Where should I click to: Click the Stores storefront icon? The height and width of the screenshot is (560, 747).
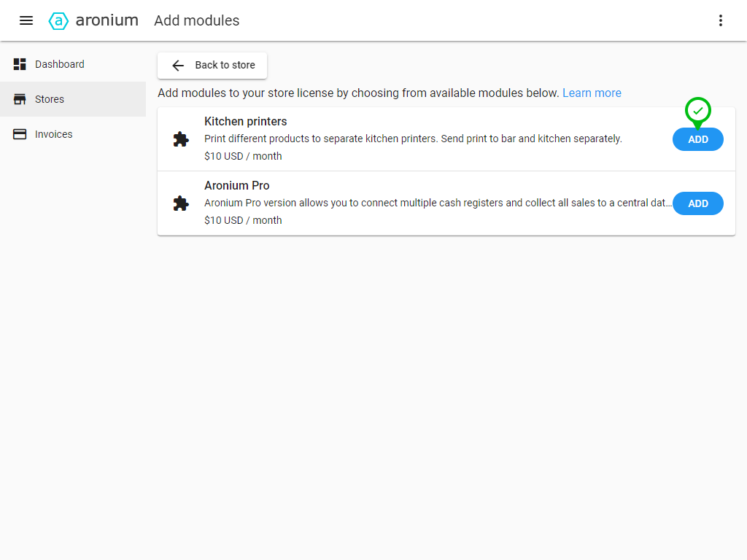(20, 99)
